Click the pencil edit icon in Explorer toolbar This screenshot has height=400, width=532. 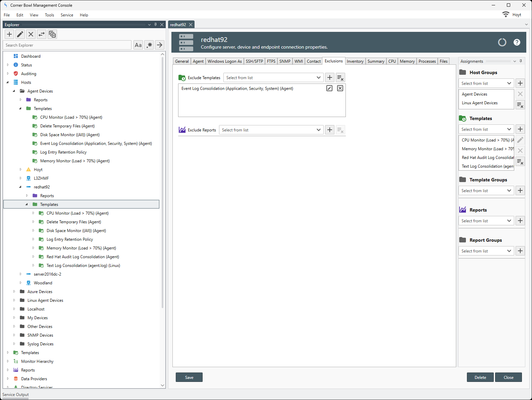point(20,34)
